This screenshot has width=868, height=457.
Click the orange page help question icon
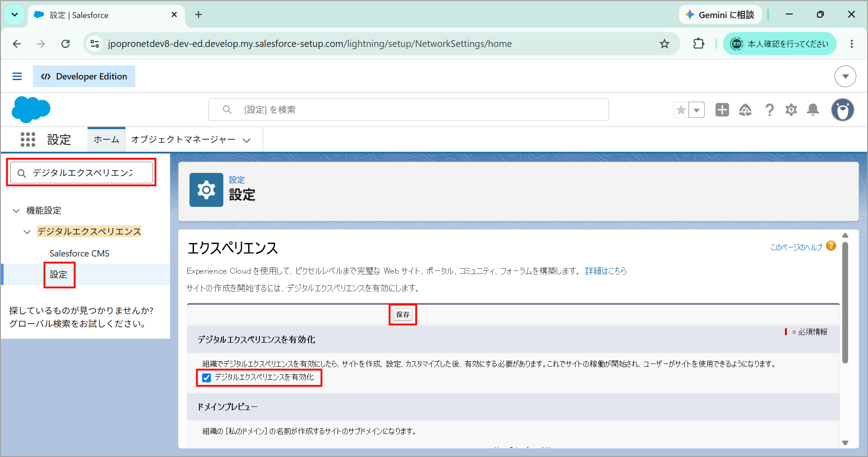point(831,246)
